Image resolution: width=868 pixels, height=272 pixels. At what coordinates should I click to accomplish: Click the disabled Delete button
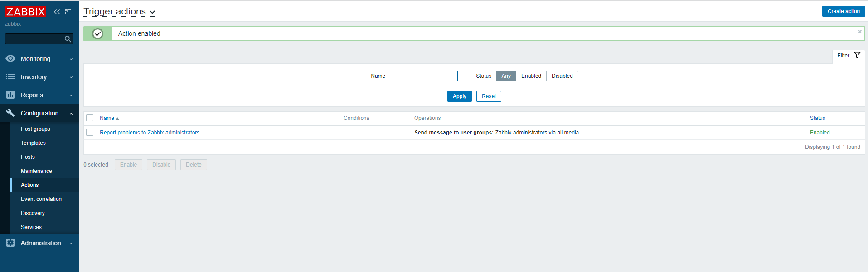click(194, 165)
